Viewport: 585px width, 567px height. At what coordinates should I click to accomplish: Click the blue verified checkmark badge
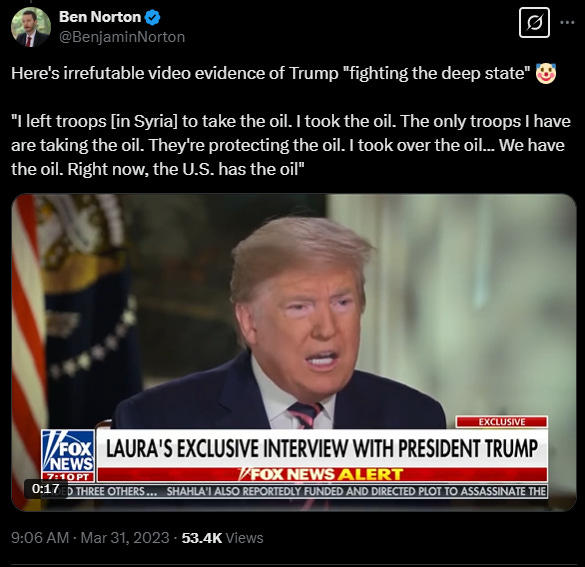(x=152, y=18)
